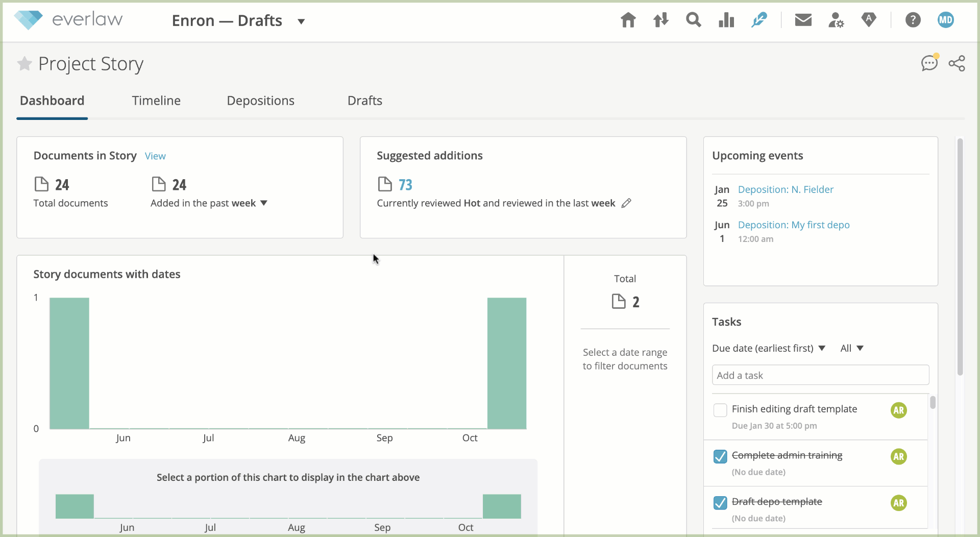Click the Tasks list scrollbar thumb
This screenshot has width=980, height=537.
tap(933, 402)
